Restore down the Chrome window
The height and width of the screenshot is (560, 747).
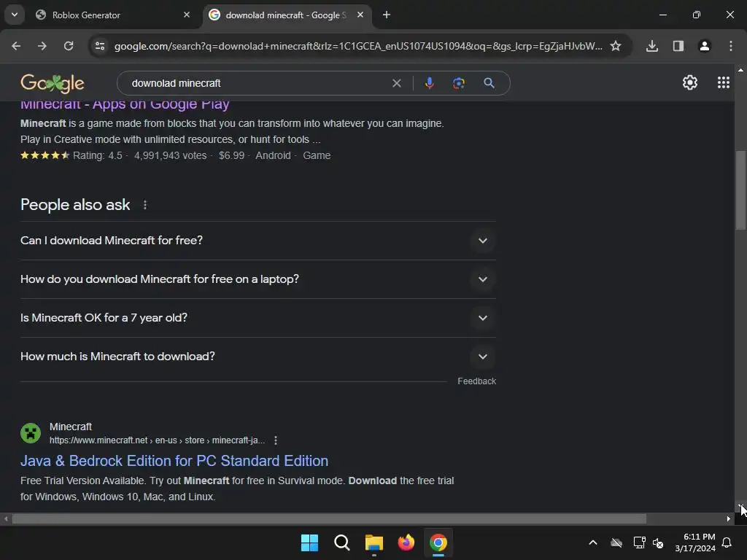(x=696, y=15)
